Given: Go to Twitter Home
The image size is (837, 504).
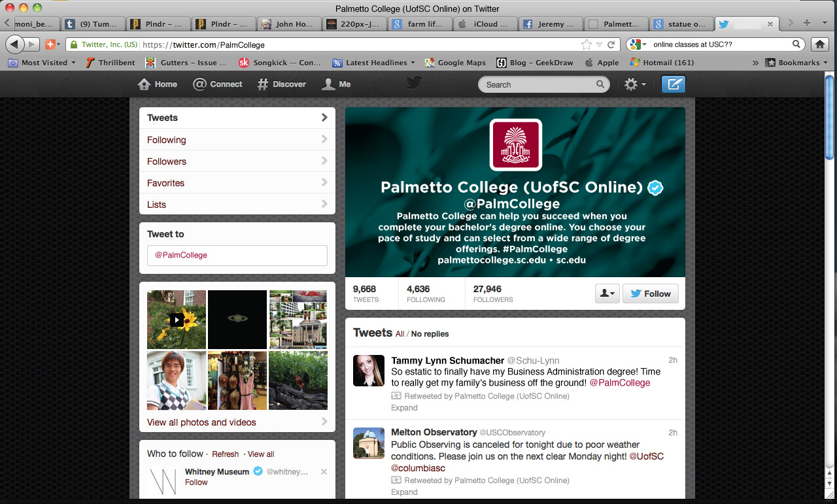Looking at the screenshot, I should pyautogui.click(x=158, y=84).
